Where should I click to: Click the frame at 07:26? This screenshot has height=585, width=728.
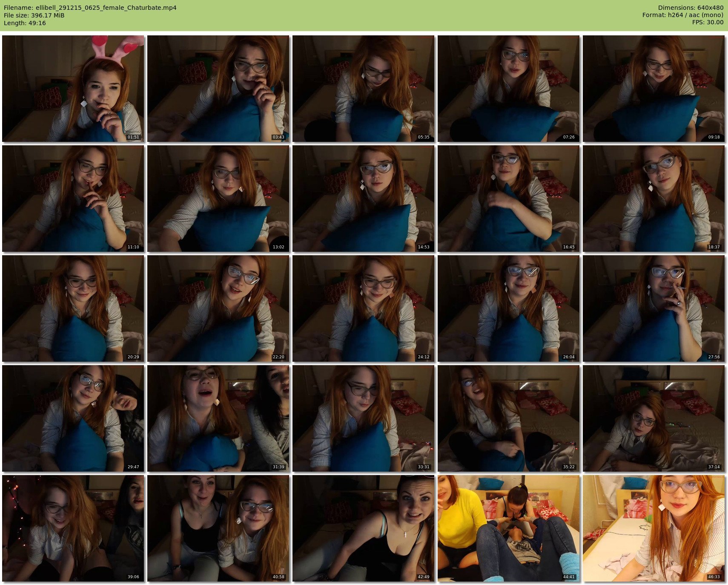click(x=509, y=89)
